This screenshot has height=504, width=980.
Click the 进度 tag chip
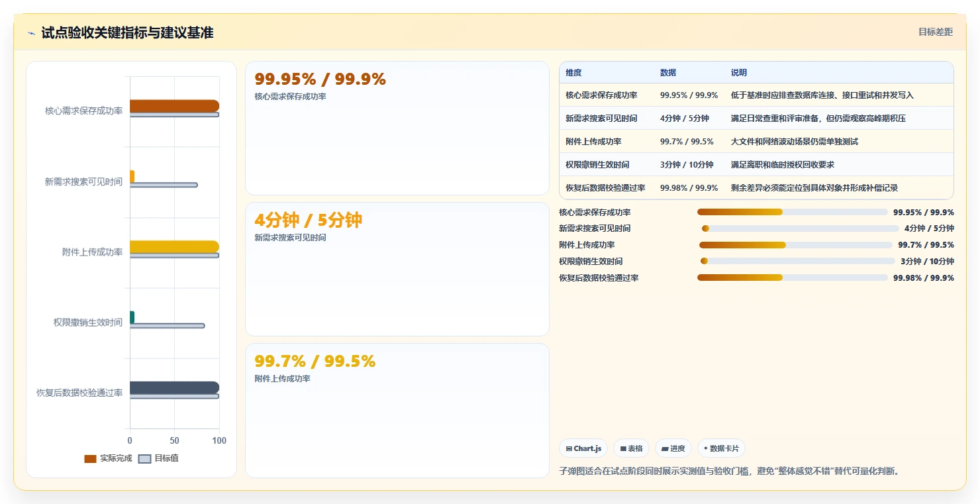(x=673, y=448)
